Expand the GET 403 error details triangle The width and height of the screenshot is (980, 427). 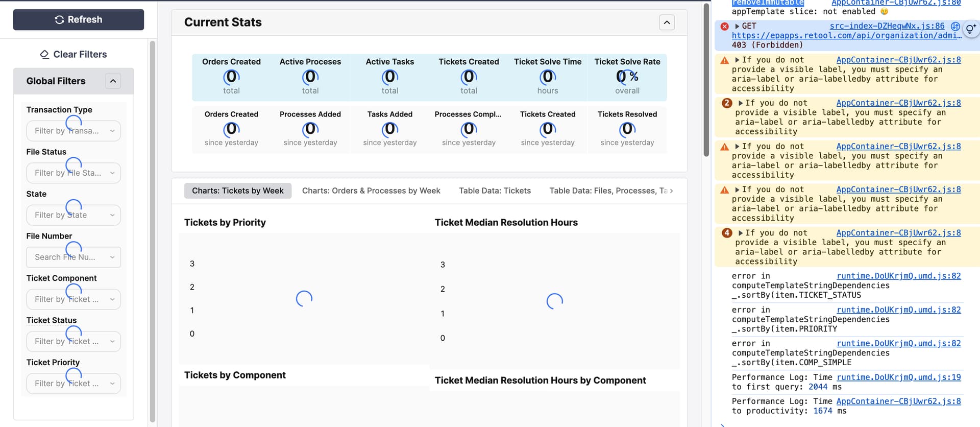pyautogui.click(x=737, y=26)
